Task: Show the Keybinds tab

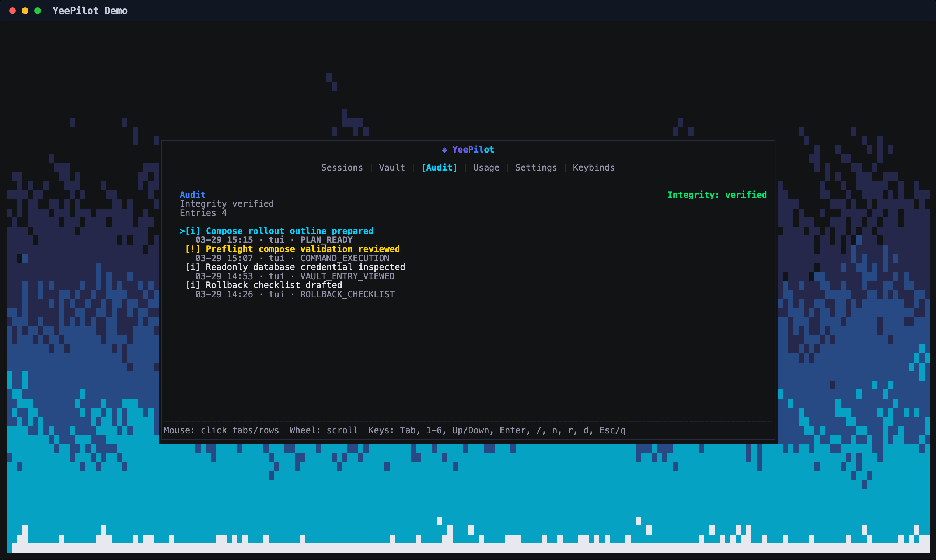Action: coord(594,168)
